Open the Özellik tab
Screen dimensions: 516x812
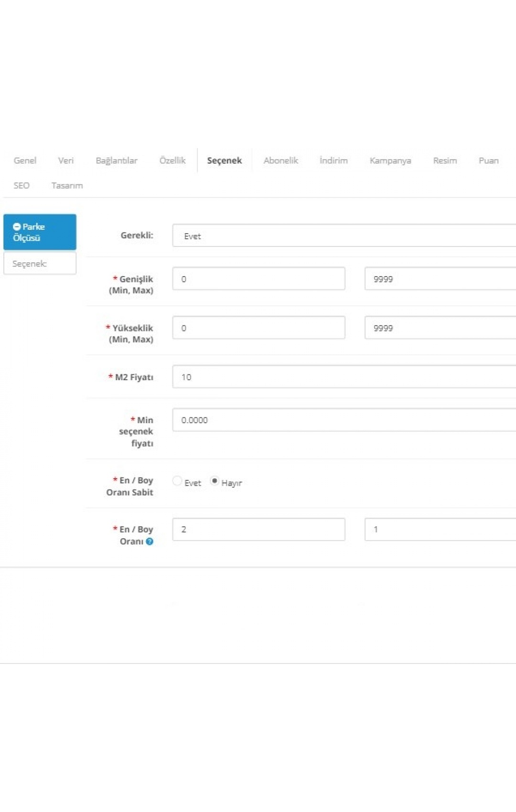(172, 160)
